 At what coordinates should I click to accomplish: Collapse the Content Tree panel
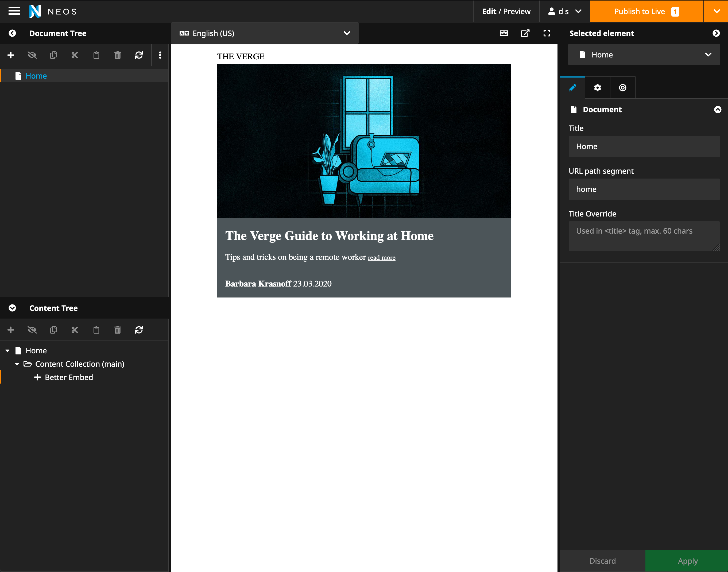tap(12, 308)
